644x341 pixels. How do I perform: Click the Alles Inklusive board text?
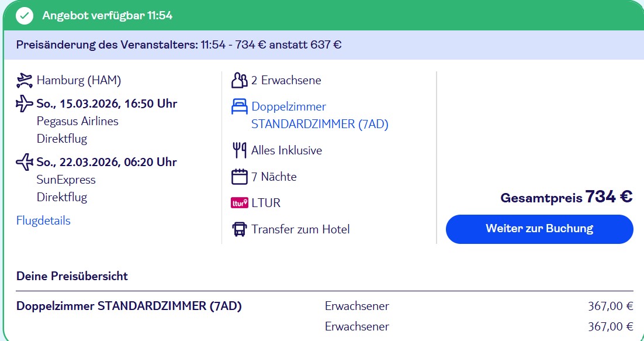[286, 150]
